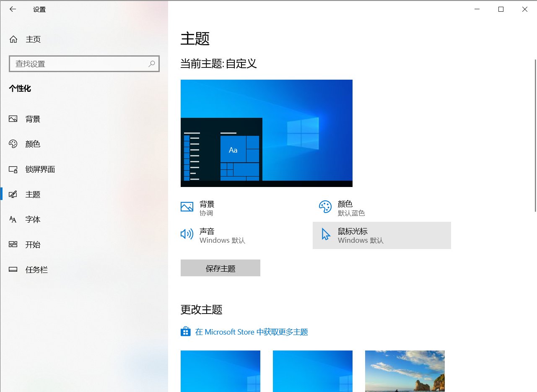This screenshot has height=392, width=537.
Task: Open the 开始 menu settings
Action: 33,244
